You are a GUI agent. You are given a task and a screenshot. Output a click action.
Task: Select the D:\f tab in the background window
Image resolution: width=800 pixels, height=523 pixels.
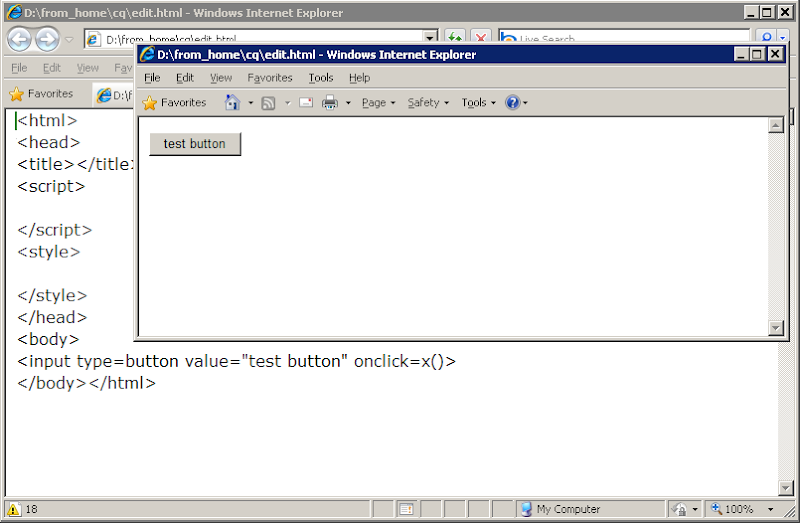(x=114, y=95)
